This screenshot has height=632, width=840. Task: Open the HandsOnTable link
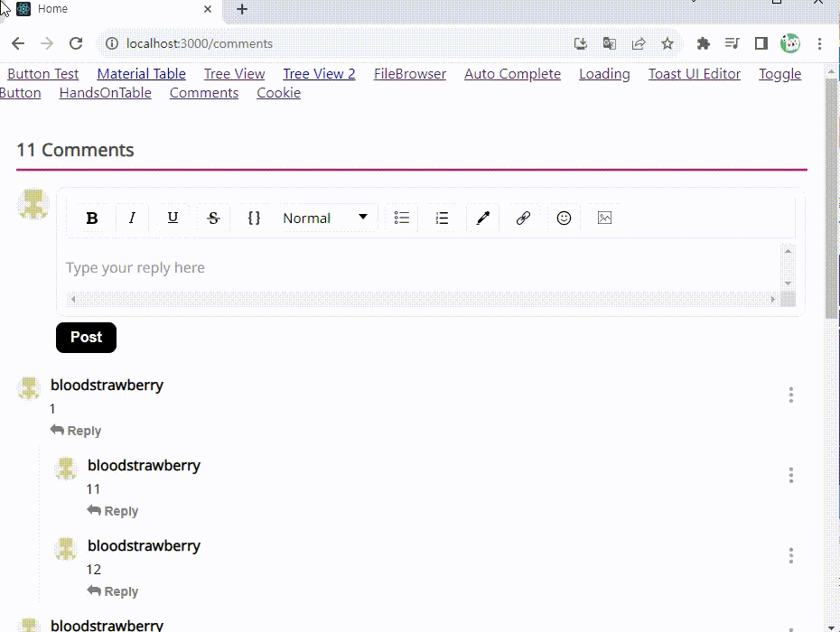106,93
